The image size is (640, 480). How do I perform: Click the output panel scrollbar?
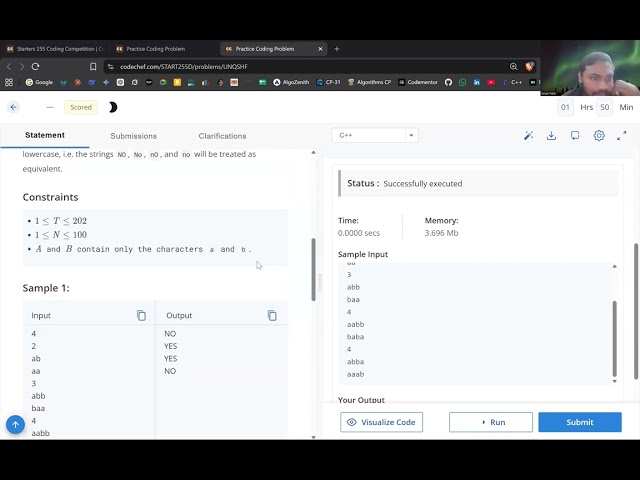point(636,312)
